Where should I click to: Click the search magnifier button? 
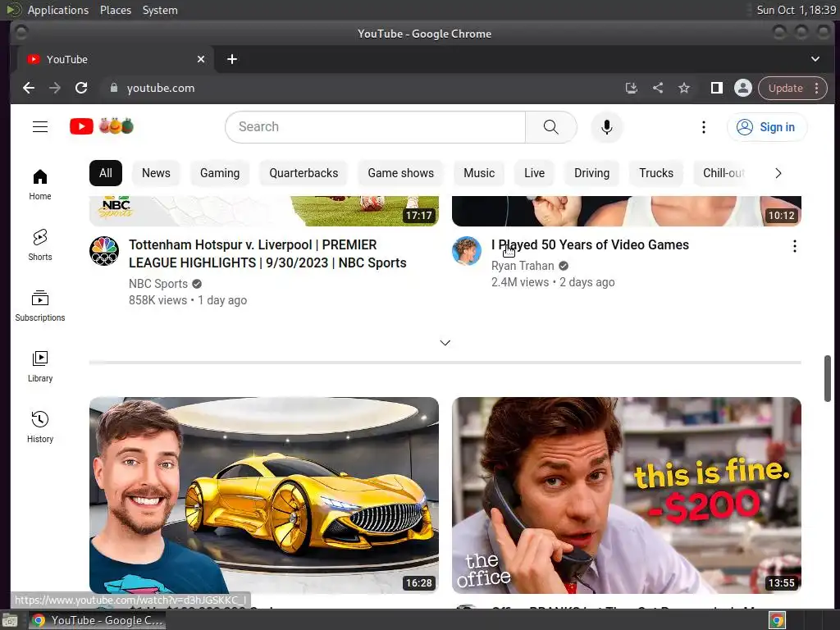pyautogui.click(x=550, y=127)
